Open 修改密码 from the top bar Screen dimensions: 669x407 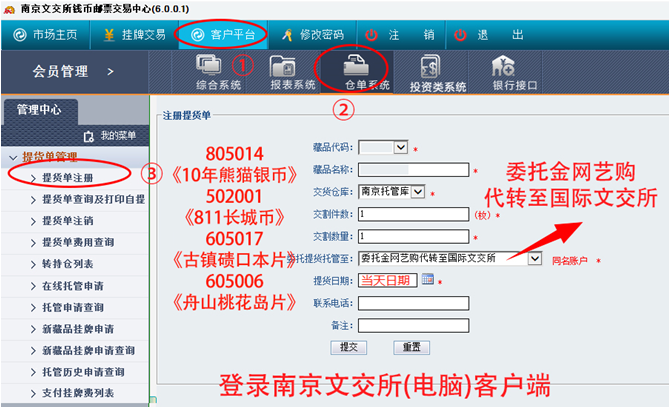point(312,35)
